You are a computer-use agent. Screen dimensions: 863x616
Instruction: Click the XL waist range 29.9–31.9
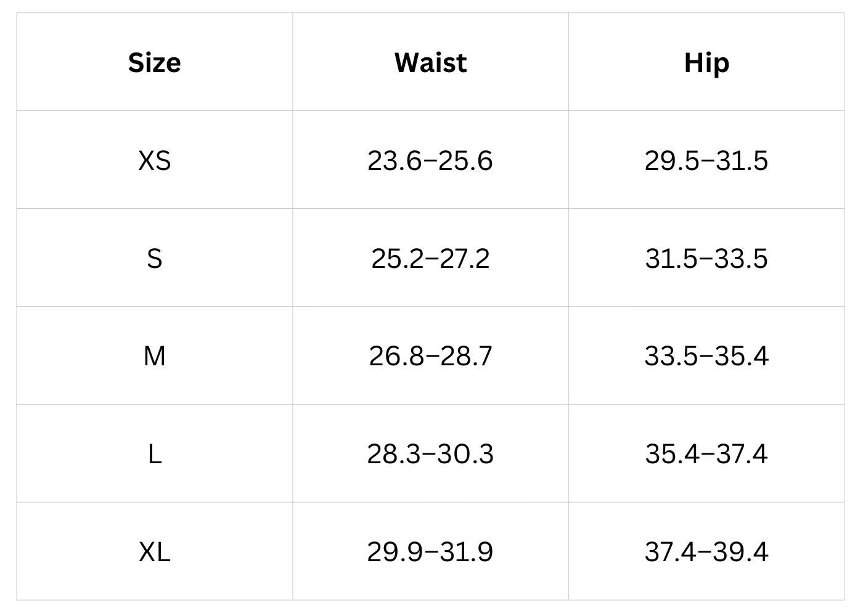[430, 551]
